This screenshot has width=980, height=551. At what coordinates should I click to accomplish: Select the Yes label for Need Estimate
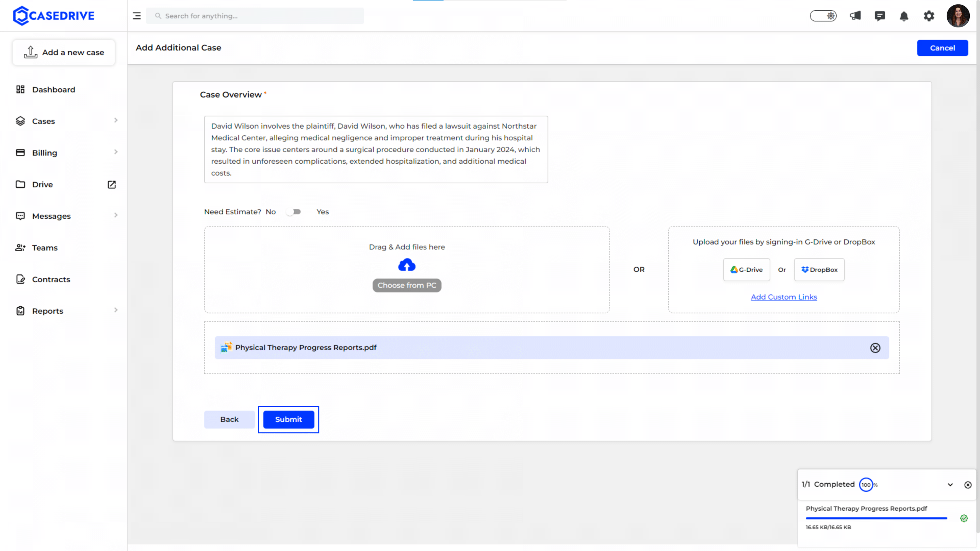click(323, 212)
